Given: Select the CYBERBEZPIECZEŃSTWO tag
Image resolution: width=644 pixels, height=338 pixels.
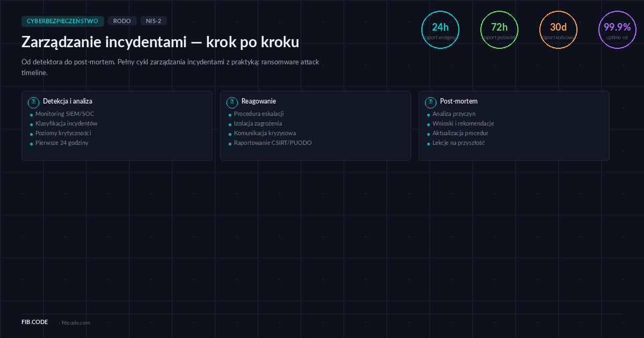Looking at the screenshot, I should click(x=62, y=21).
